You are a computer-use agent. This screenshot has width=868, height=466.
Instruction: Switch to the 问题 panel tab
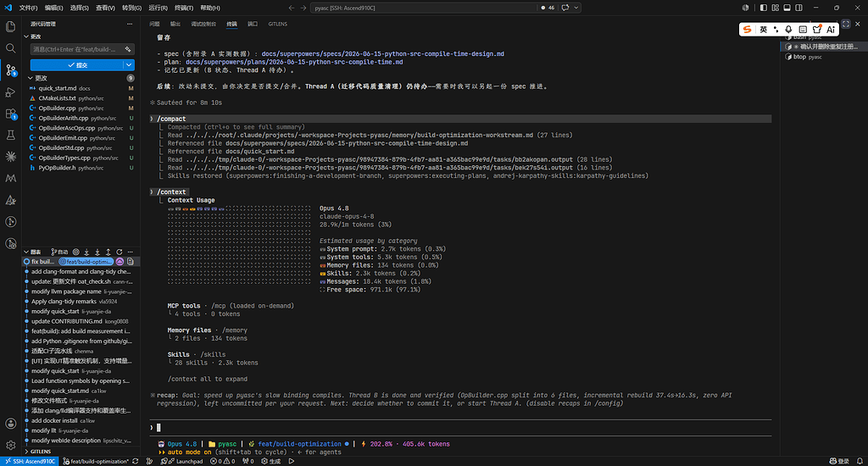click(x=154, y=24)
